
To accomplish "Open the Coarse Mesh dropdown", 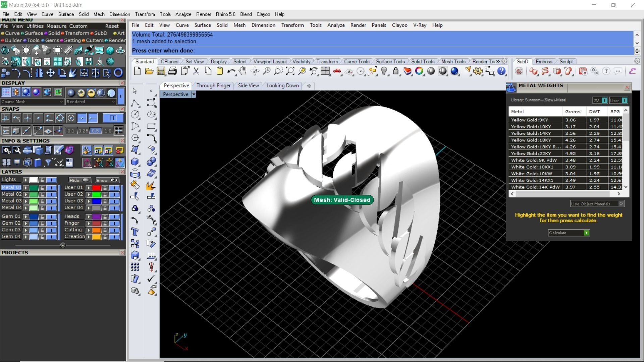I will (x=32, y=102).
